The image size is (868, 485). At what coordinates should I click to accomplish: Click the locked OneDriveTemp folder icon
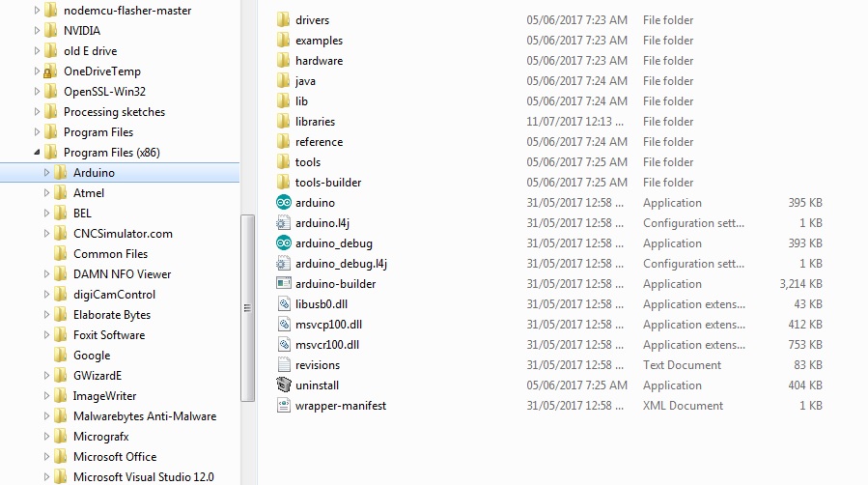(x=50, y=71)
